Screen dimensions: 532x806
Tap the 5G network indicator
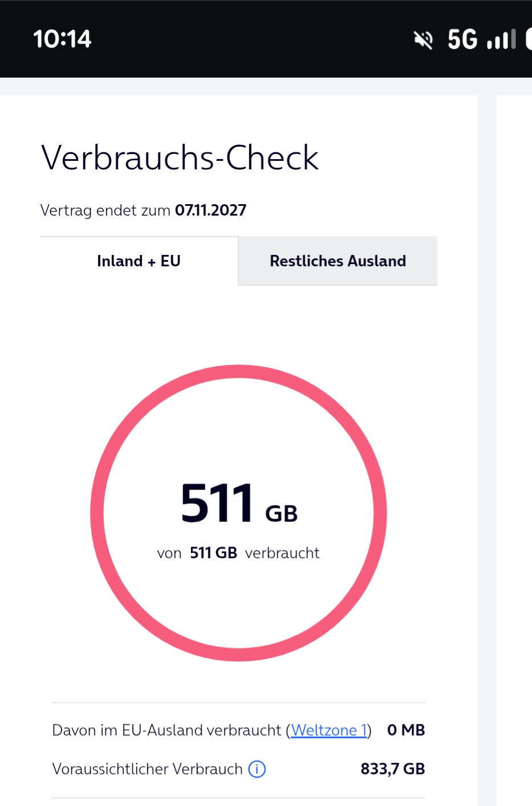[x=462, y=39]
